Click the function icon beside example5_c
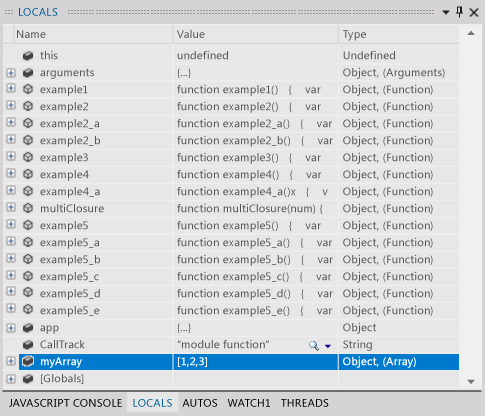This screenshot has width=485, height=416. pos(28,276)
